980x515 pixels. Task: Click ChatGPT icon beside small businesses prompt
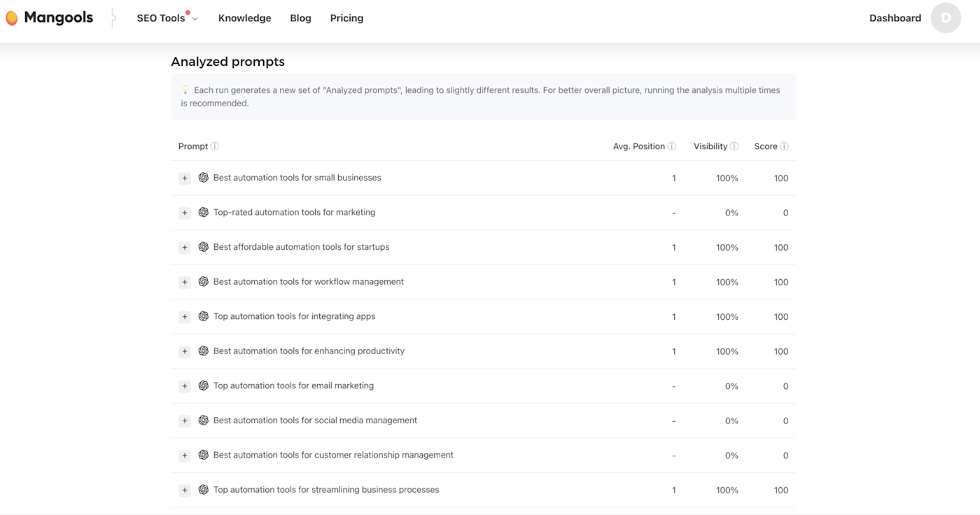pos(203,178)
